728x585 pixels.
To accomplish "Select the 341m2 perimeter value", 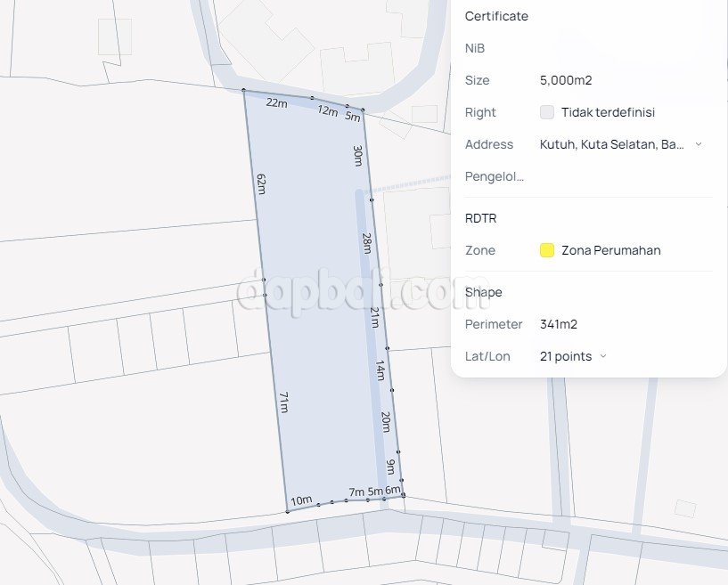I will coord(559,324).
